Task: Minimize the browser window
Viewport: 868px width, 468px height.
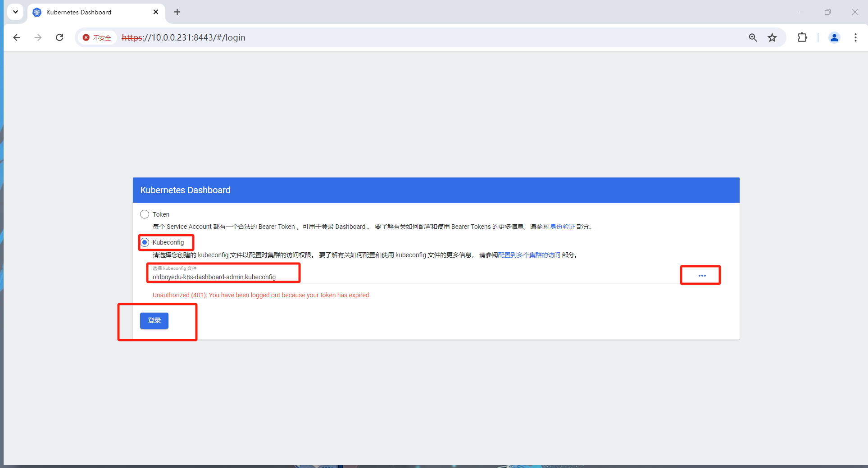Action: (x=800, y=12)
